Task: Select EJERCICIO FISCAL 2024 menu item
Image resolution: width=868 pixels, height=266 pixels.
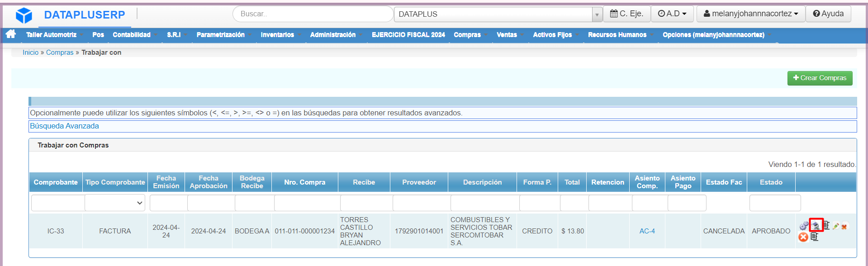Action: click(x=408, y=35)
